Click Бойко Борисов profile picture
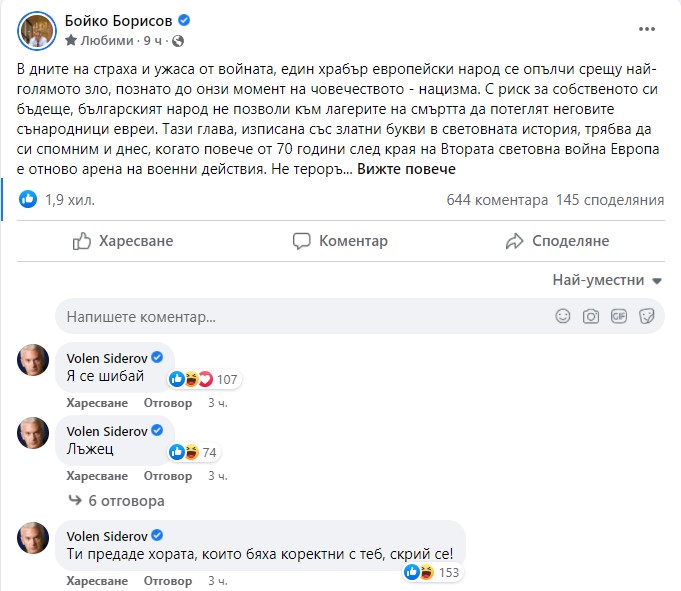Screen dimensions: 681x591 pyautogui.click(x=36, y=31)
